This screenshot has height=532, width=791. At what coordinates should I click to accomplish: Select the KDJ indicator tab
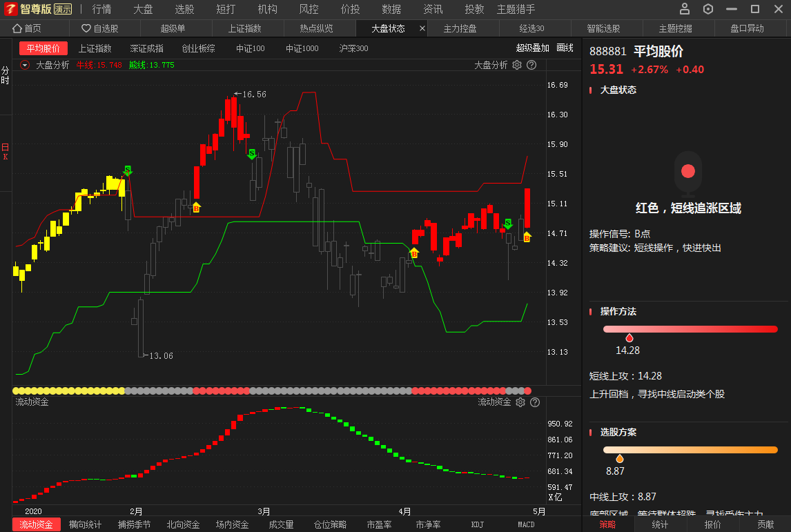point(477,524)
